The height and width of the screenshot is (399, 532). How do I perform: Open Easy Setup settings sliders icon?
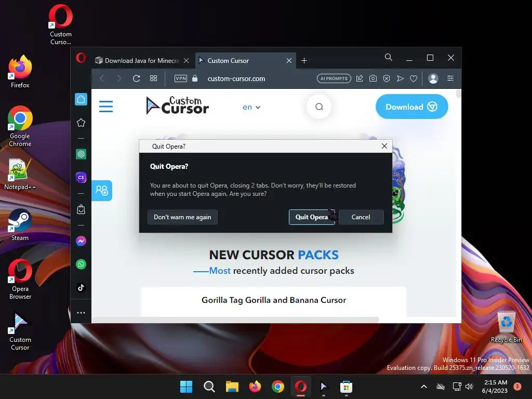(x=450, y=79)
